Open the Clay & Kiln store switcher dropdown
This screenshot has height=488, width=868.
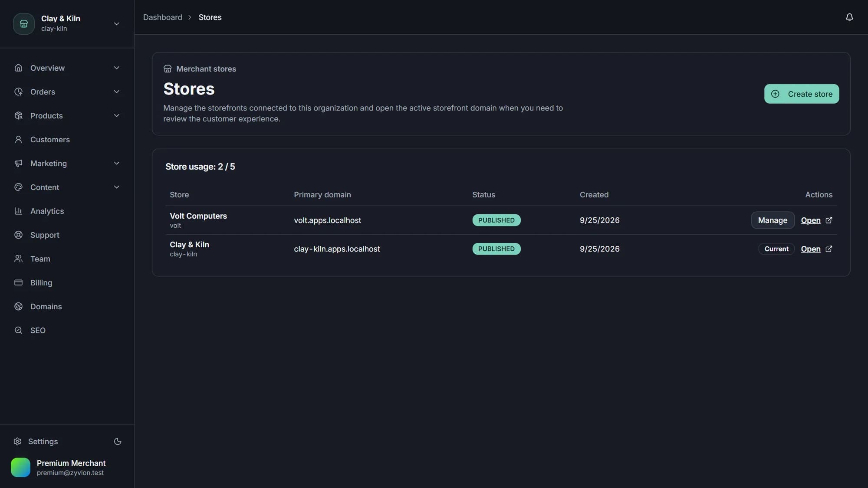67,24
